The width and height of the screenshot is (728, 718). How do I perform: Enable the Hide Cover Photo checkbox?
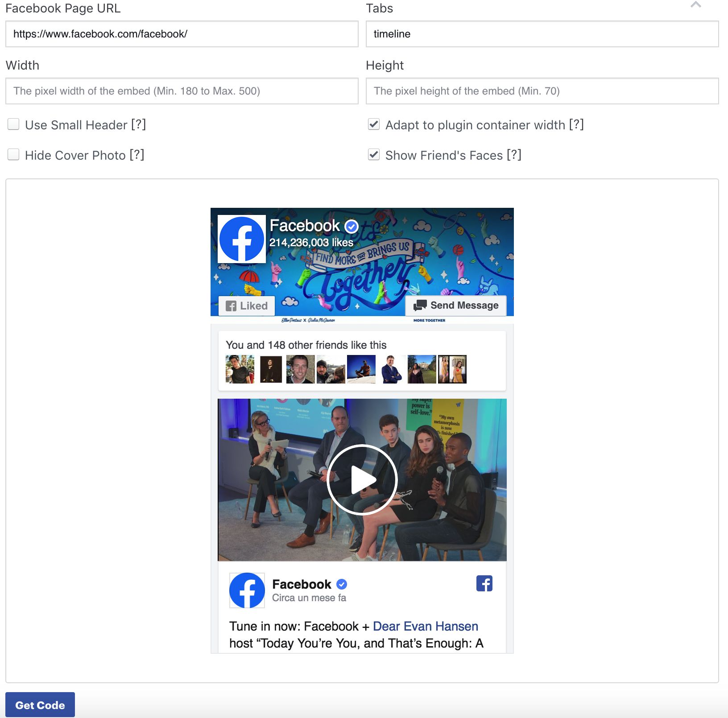point(13,154)
